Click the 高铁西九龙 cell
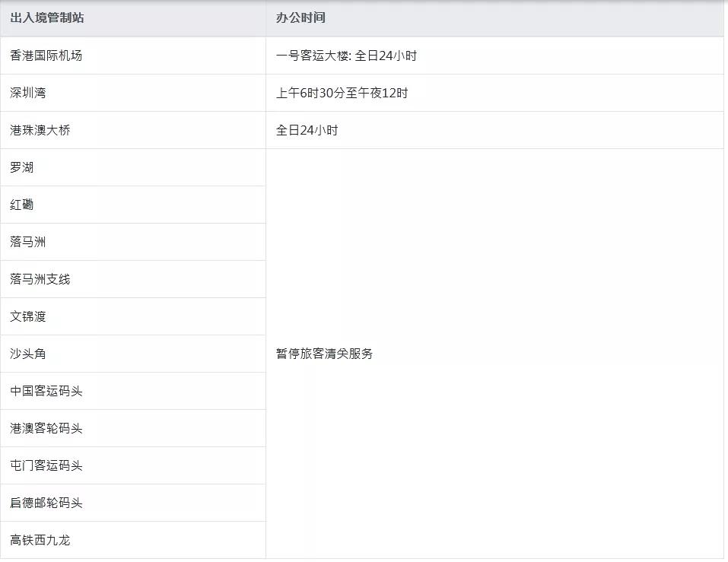 tap(40, 540)
